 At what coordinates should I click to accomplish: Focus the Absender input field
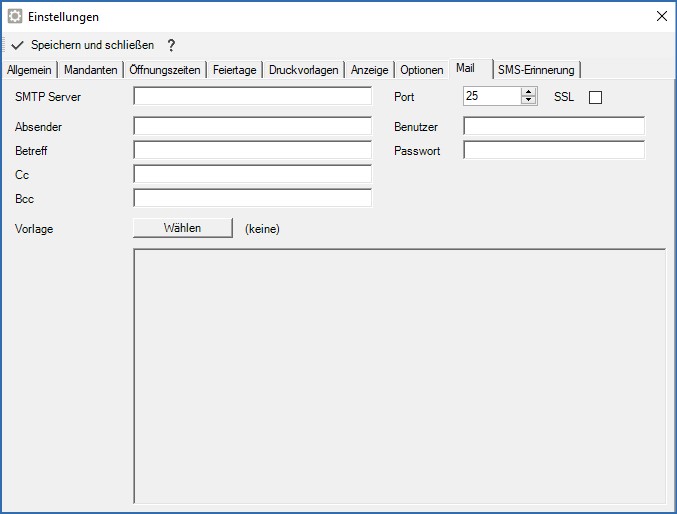[x=252, y=126]
